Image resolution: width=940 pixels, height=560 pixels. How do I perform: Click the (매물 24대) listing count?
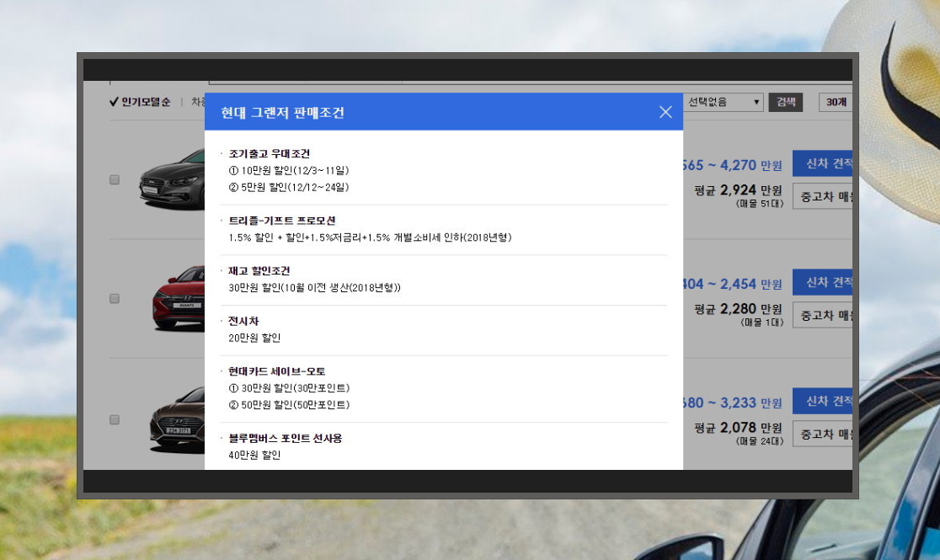(760, 441)
